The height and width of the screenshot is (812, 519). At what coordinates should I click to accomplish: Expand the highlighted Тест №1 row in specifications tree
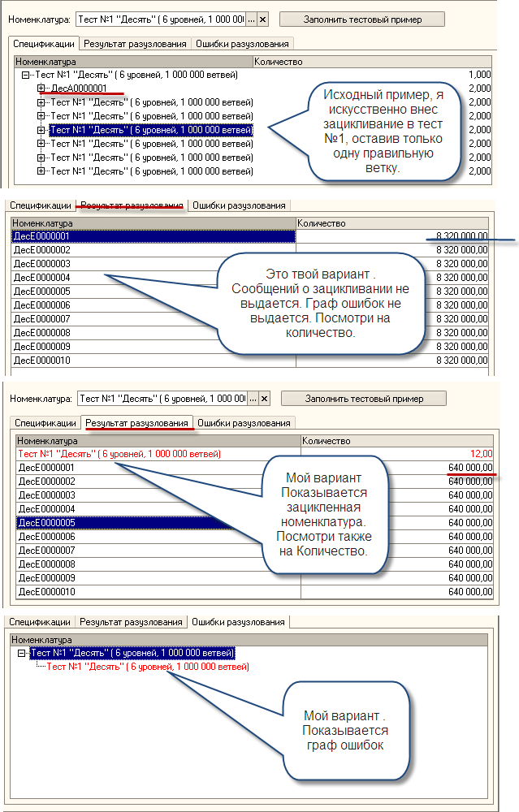41,130
